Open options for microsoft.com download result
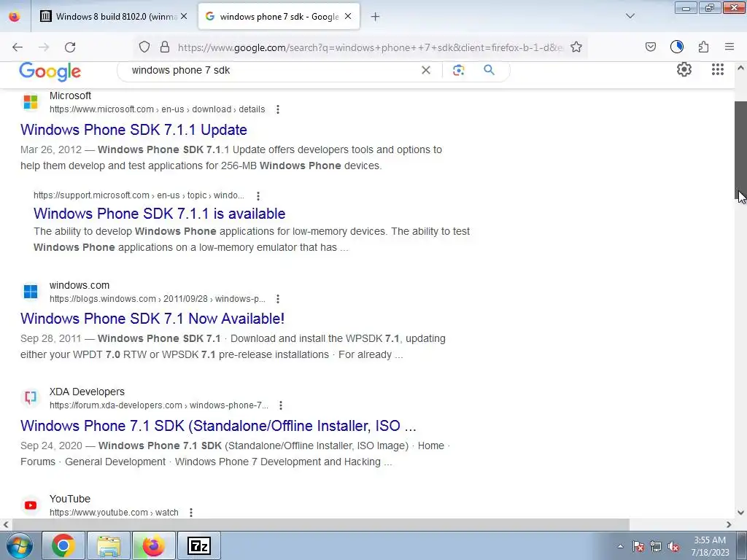The height and width of the screenshot is (560, 747). pyautogui.click(x=278, y=109)
